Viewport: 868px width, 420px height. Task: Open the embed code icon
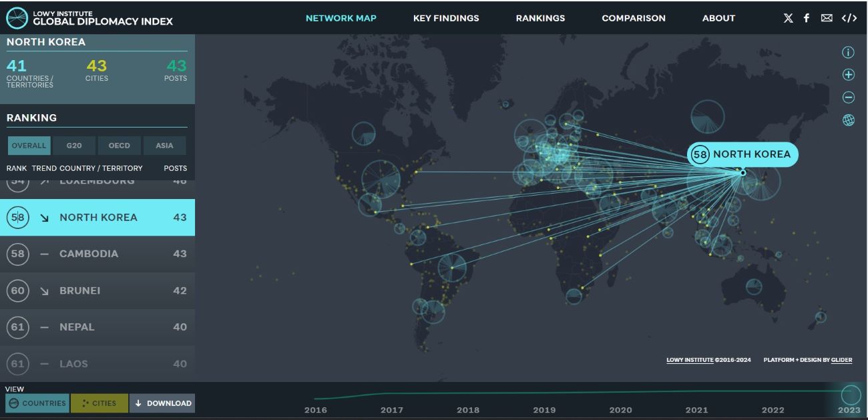849,18
